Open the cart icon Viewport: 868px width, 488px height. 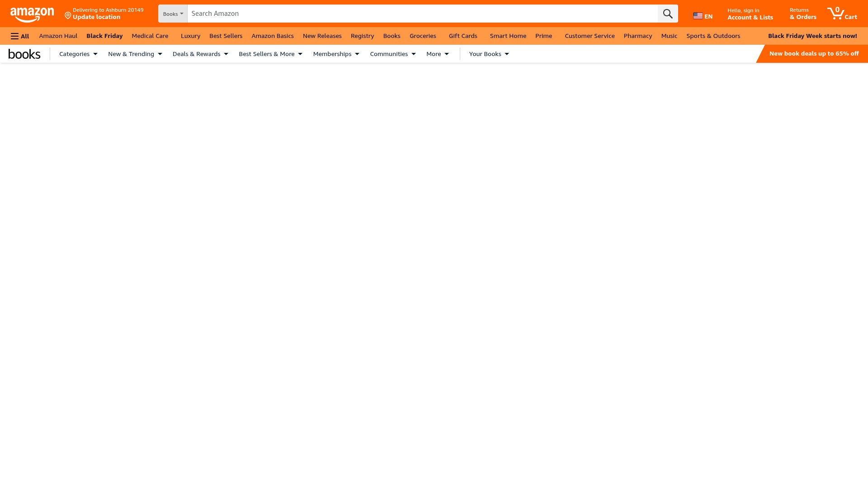(x=842, y=14)
